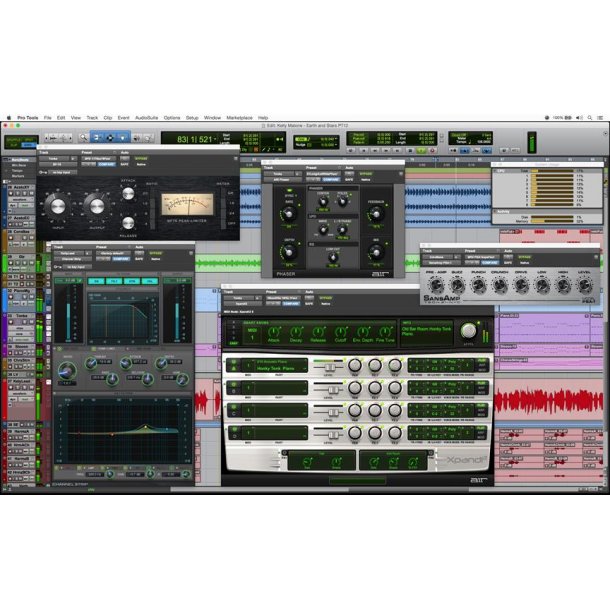Click the Xpand!2 Cutoff smart knob
The width and height of the screenshot is (610, 610).
340,332
